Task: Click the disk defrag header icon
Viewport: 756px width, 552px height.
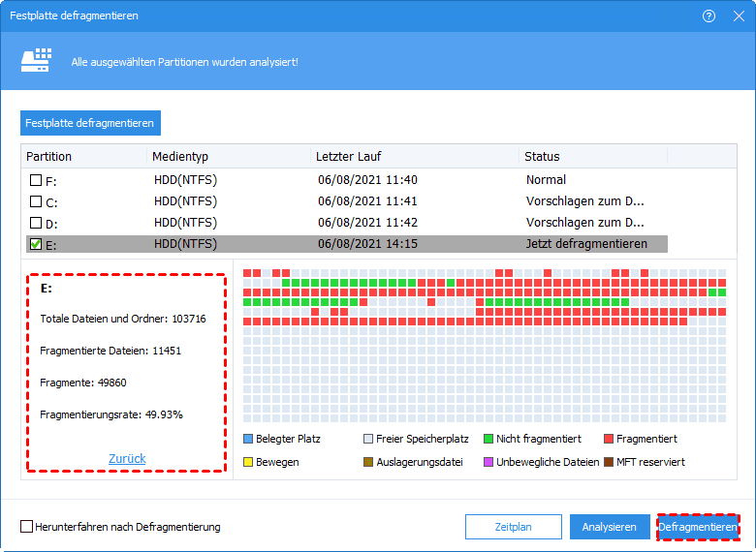Action: tap(36, 60)
